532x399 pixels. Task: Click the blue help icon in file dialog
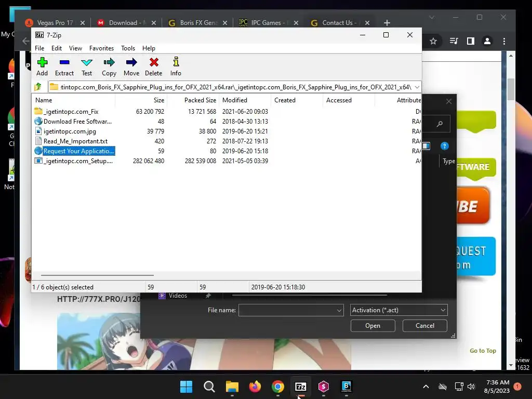[445, 146]
